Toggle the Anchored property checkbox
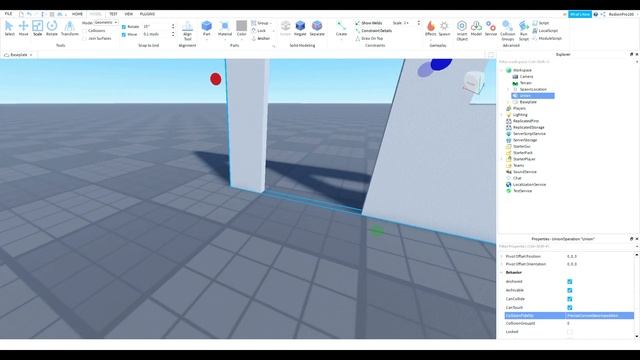The image size is (640, 360). 570,282
